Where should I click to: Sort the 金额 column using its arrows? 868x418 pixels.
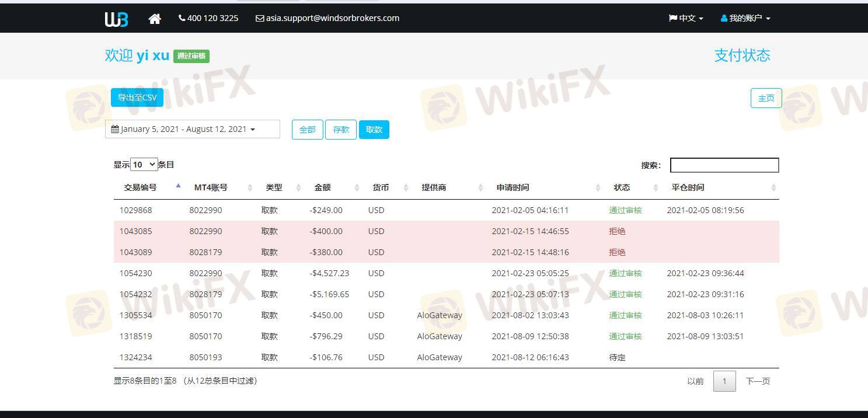[x=357, y=187]
